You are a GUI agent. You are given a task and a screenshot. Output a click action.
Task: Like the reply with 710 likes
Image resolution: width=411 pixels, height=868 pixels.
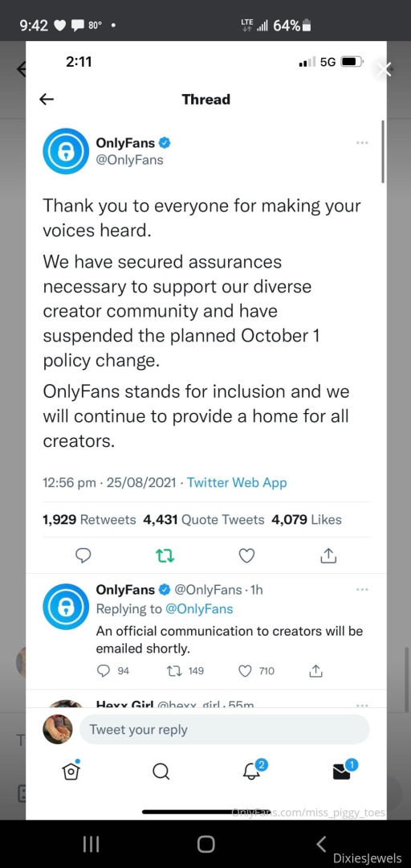click(x=256, y=671)
